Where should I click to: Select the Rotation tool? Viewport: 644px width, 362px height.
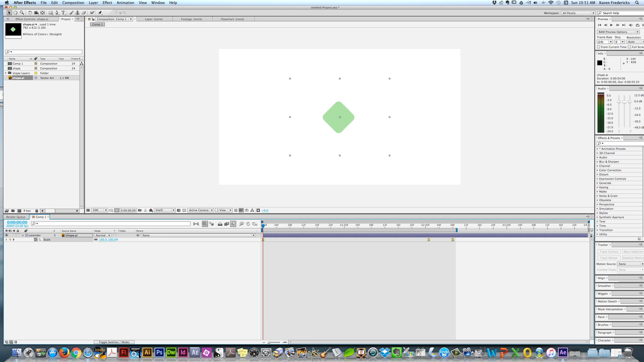[x=30, y=13]
